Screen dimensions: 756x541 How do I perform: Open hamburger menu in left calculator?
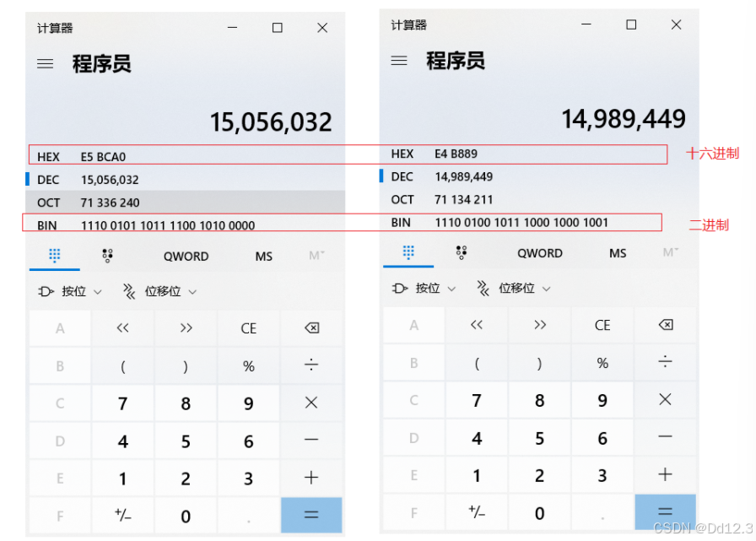pos(46,63)
